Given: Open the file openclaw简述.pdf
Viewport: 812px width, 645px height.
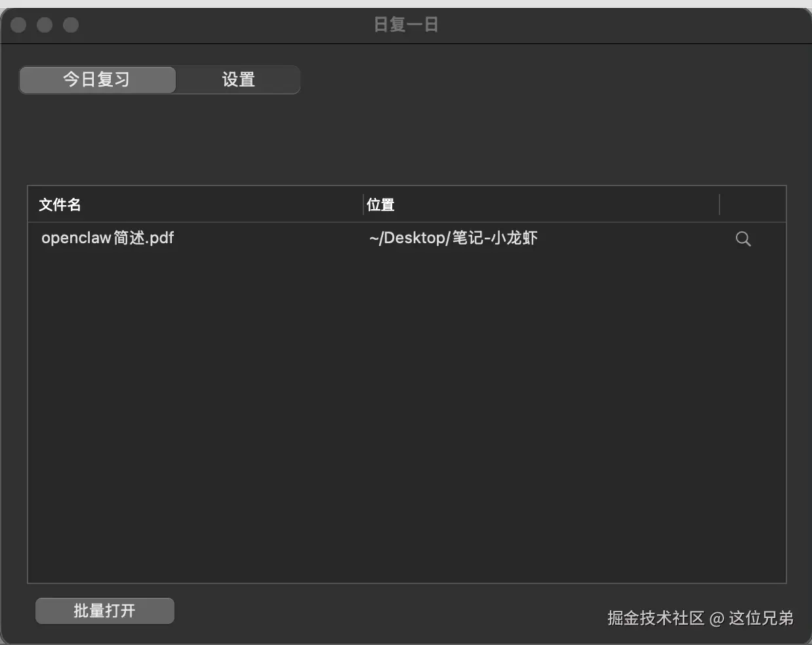Looking at the screenshot, I should pyautogui.click(x=108, y=238).
